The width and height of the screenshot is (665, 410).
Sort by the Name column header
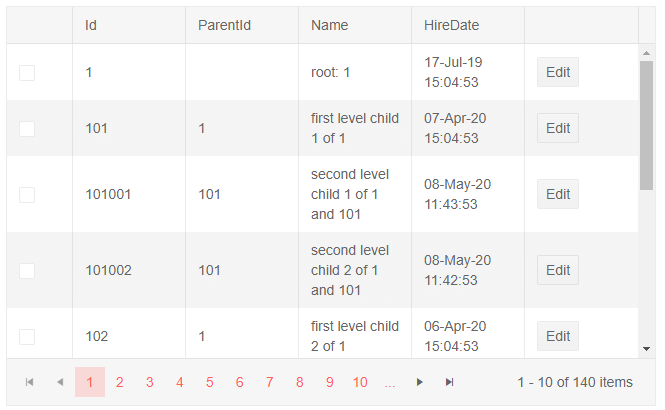coord(329,25)
